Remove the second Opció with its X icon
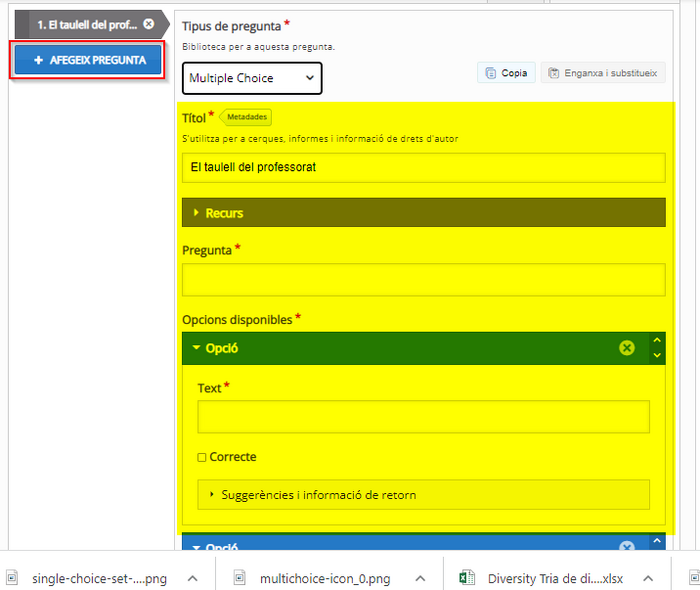Screen dimensions: 700x590 point(627,546)
